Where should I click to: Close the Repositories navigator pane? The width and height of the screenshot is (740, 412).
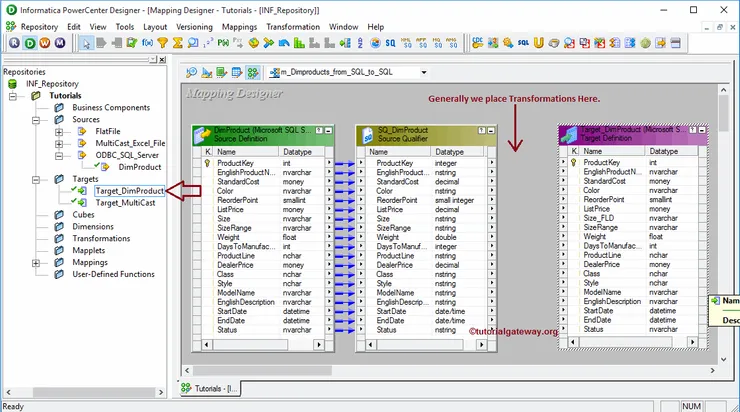tap(162, 59)
